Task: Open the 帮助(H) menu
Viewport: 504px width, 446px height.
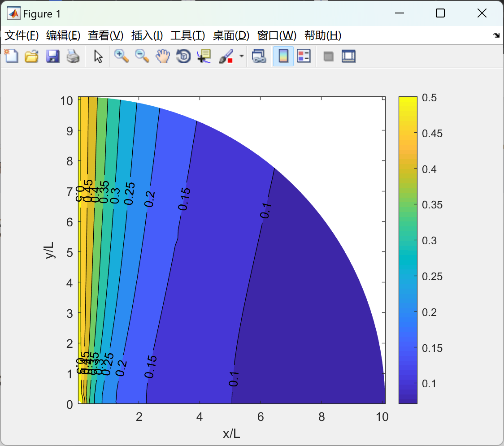Action: pos(323,35)
